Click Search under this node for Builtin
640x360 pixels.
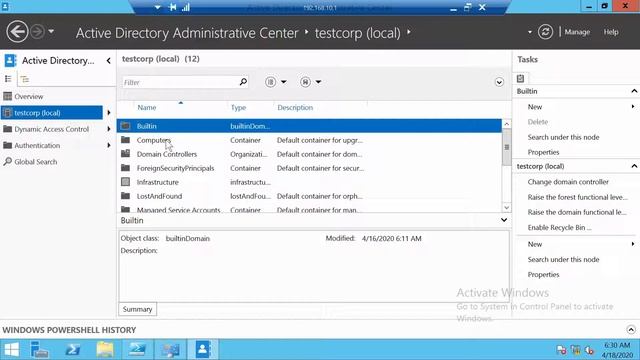[563, 137]
